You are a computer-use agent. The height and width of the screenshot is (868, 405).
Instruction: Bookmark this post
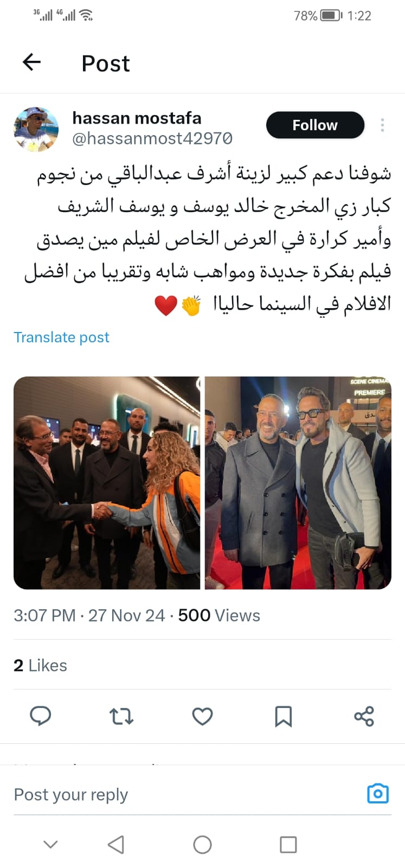point(283,716)
